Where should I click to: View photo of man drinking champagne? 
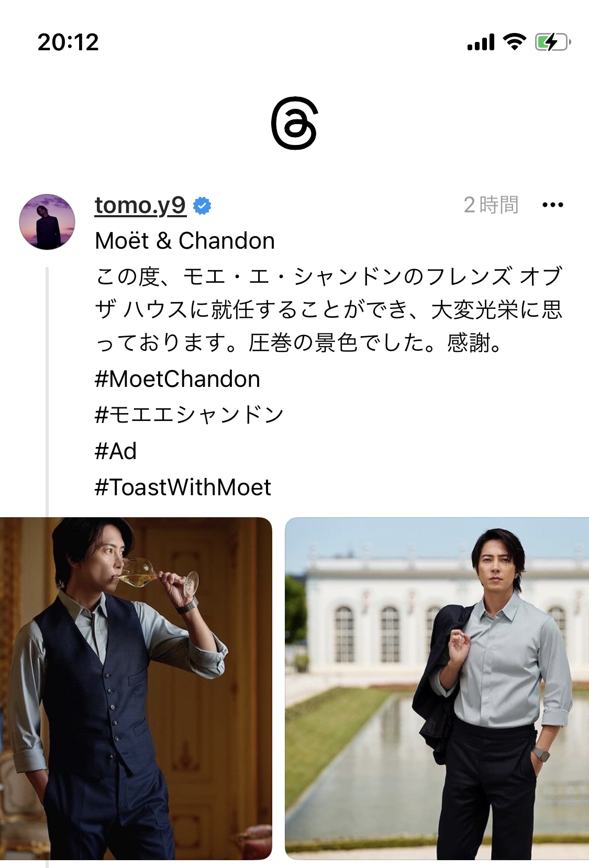pos(136,688)
